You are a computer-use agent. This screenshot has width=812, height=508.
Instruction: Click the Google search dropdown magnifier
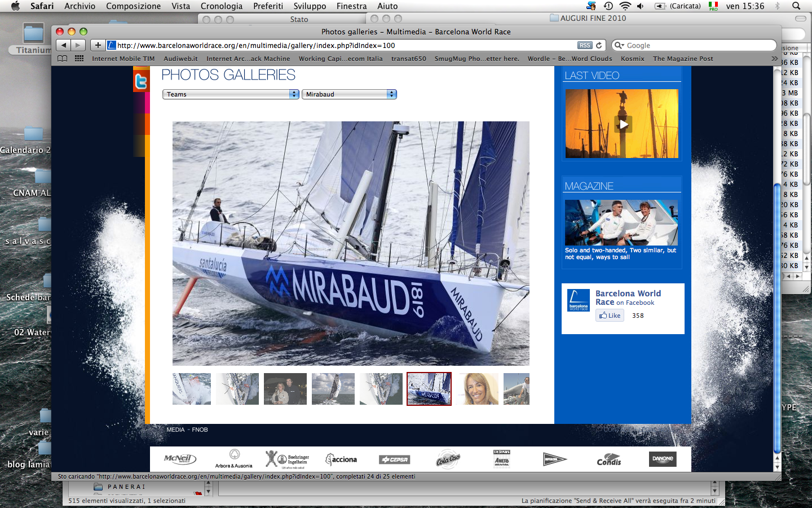619,45
